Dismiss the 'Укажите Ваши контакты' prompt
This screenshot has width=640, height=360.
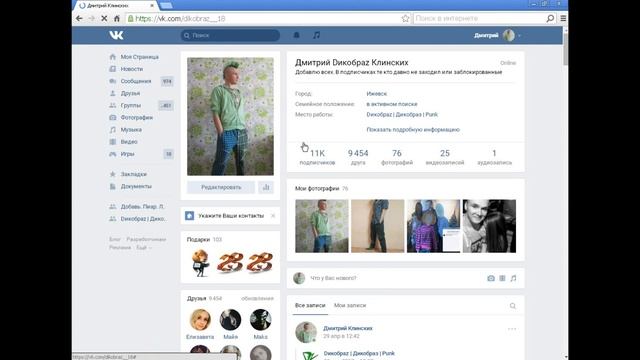(x=273, y=216)
